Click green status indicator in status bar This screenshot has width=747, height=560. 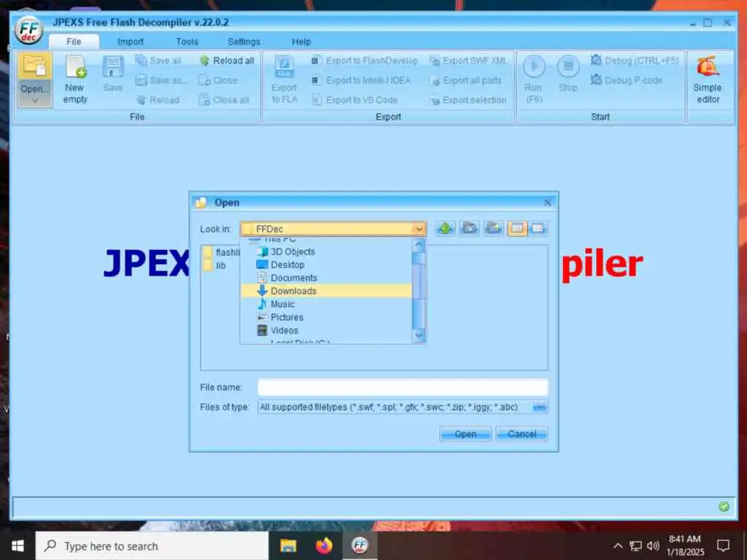[724, 507]
